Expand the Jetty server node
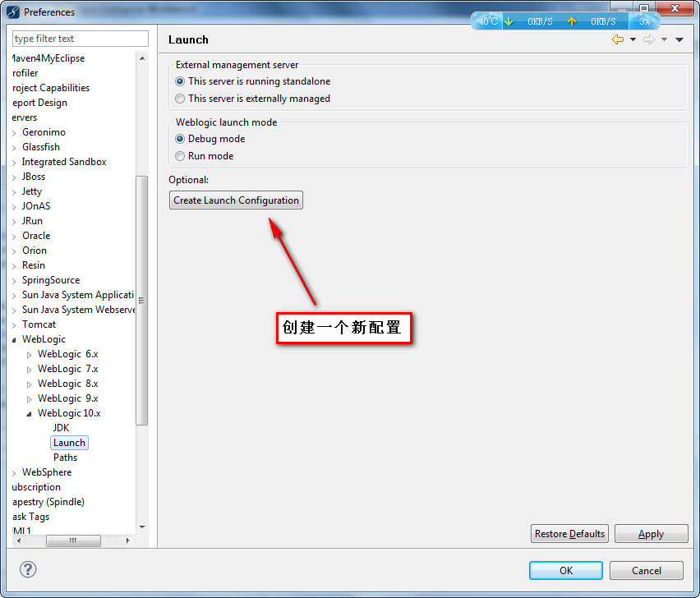Image resolution: width=700 pixels, height=598 pixels. point(14,192)
